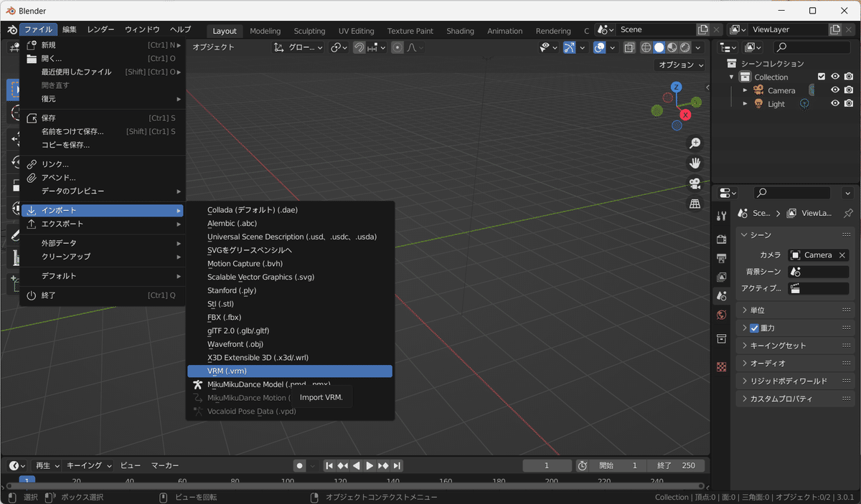This screenshot has width=861, height=504.
Task: Switch perspective/orthographic with the grid gizmo
Action: tap(695, 204)
